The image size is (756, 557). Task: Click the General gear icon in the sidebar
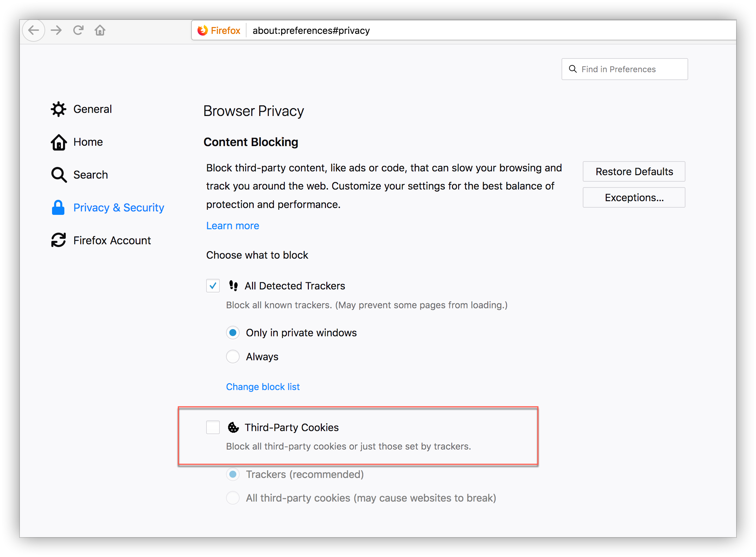59,109
